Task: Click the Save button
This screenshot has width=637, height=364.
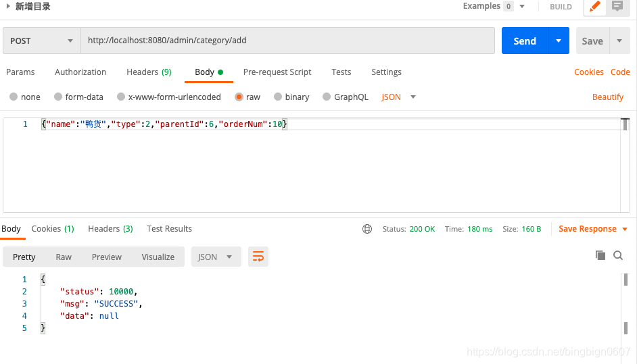Action: click(x=592, y=41)
